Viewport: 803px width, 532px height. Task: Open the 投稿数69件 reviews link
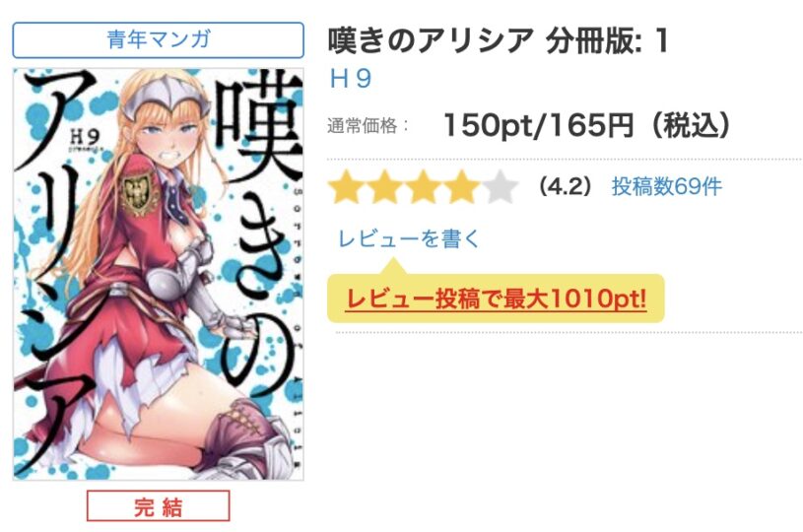tap(667, 186)
